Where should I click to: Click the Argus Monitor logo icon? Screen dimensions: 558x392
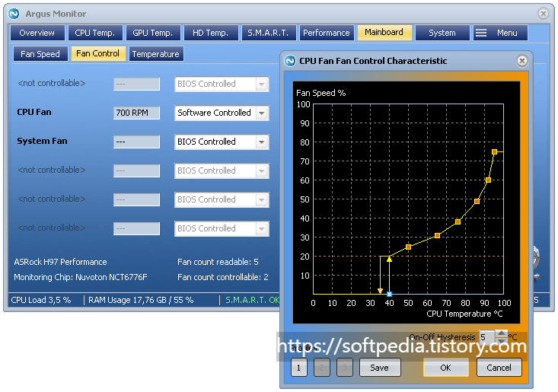point(14,14)
